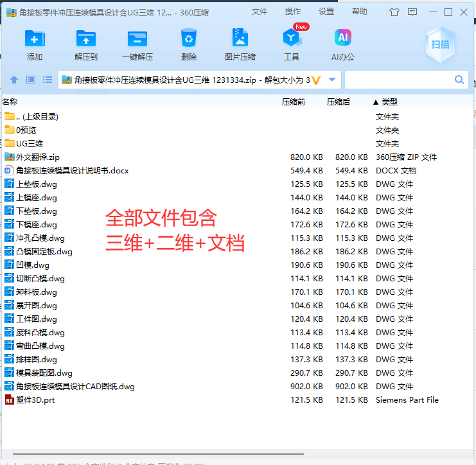Screen dimensions: 476x465
Task: Select 排样图.dwg file name
Action: point(37,360)
